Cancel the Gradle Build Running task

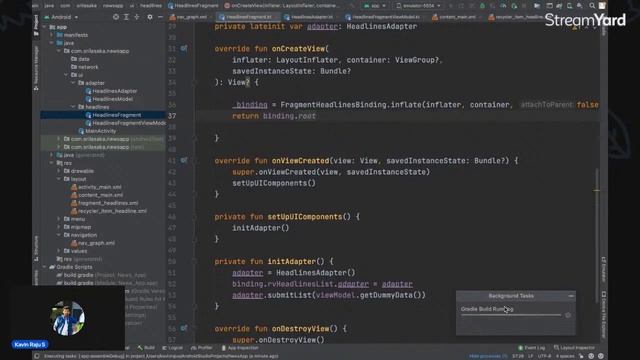pyautogui.click(x=568, y=315)
